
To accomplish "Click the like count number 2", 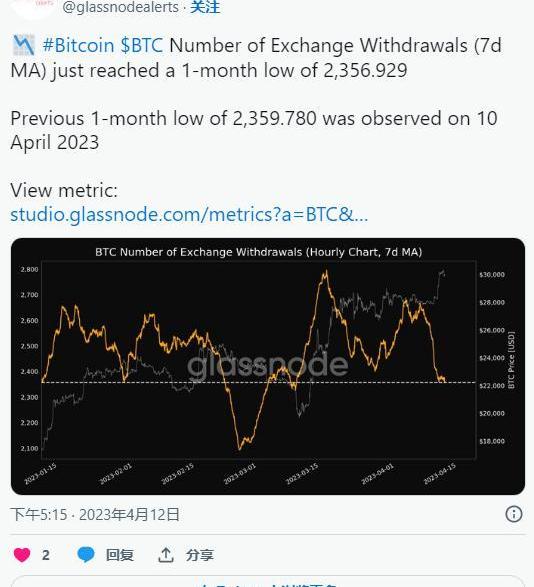I will [x=46, y=555].
